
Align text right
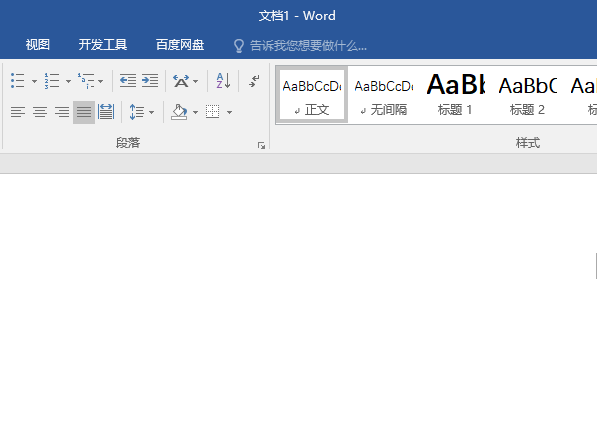62,112
